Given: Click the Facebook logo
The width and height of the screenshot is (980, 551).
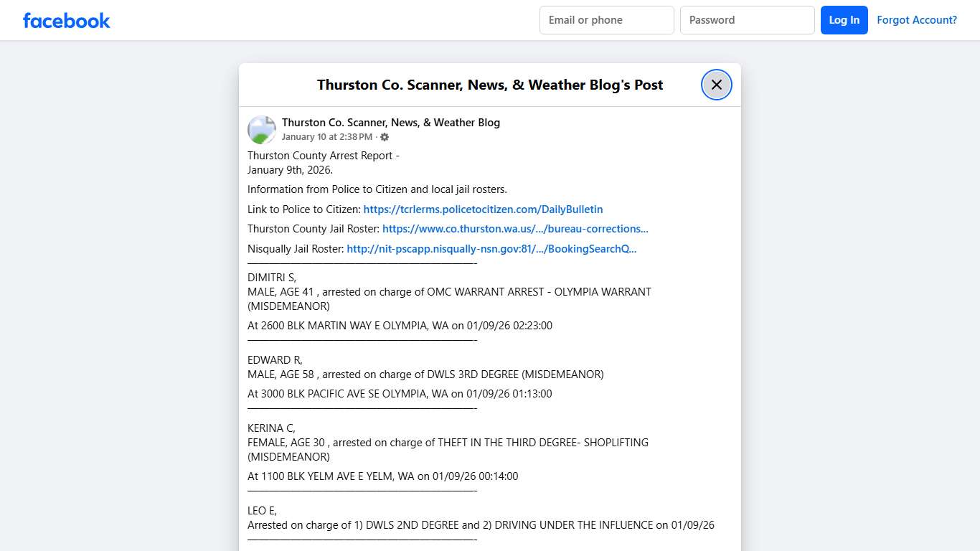Looking at the screenshot, I should [66, 20].
